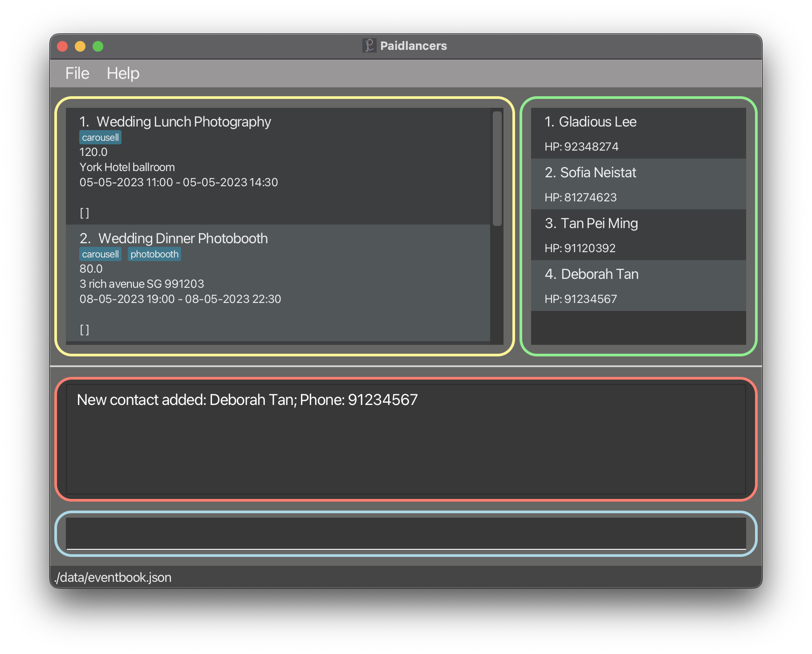Click the 3 rich avenue SG 991203 address

142,284
